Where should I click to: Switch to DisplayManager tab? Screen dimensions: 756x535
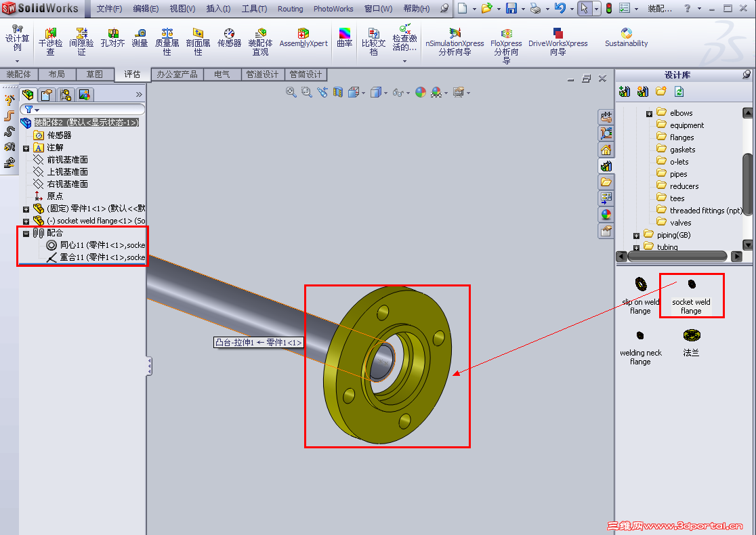(x=85, y=94)
